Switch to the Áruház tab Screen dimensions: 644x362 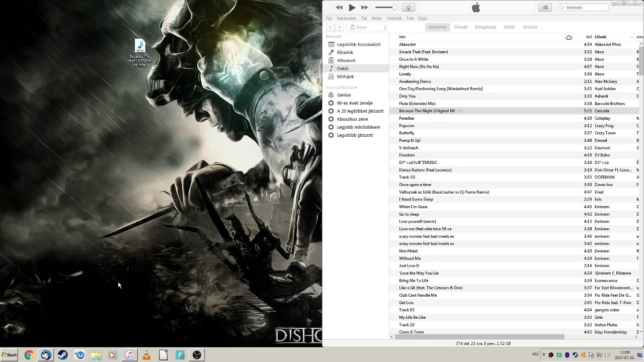[x=530, y=27]
